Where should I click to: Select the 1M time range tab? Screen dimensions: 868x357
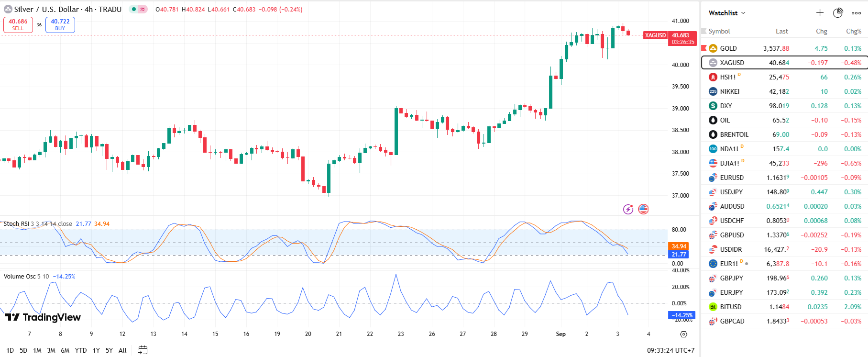tap(37, 350)
